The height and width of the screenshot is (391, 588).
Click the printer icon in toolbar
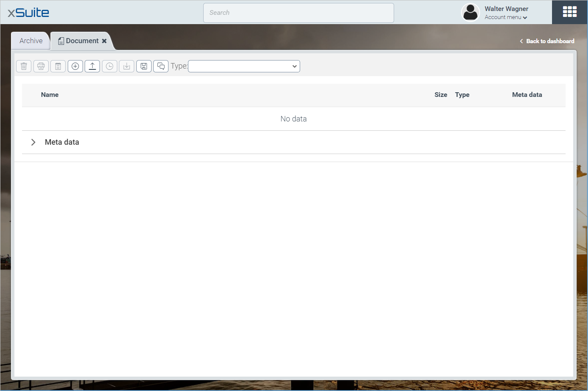coord(41,66)
